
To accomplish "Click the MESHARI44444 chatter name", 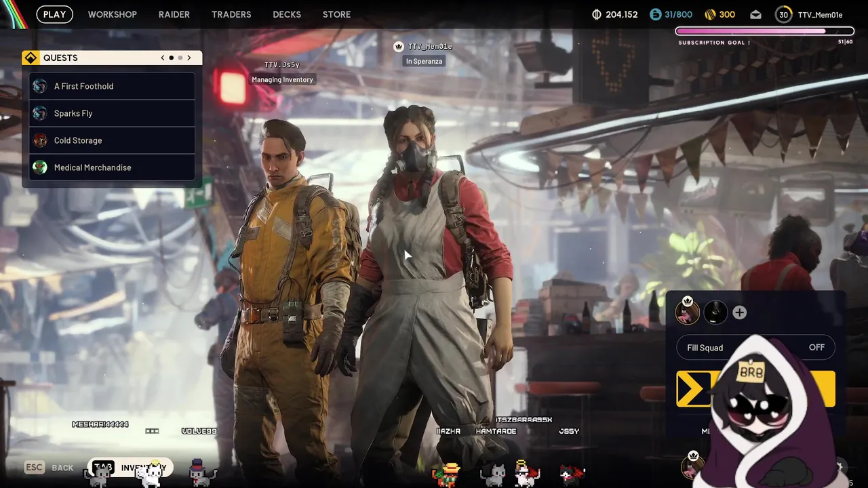I will (x=100, y=424).
